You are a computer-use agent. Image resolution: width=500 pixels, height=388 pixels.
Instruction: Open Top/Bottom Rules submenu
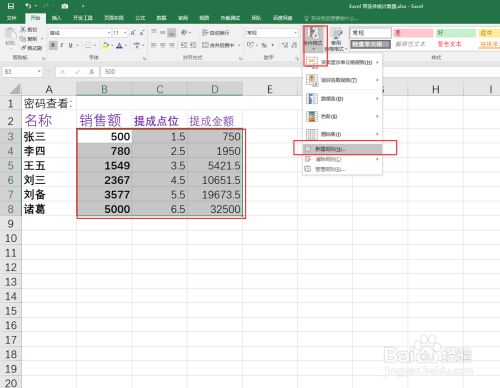pyautogui.click(x=343, y=80)
